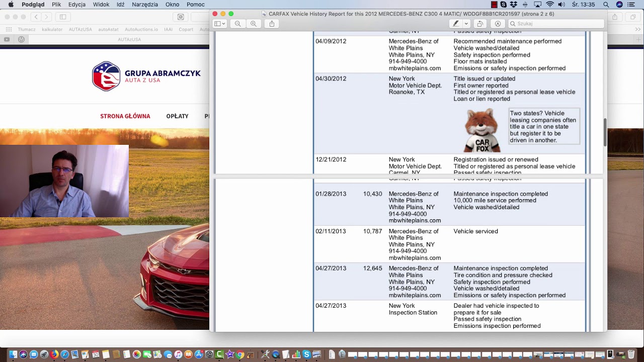Open the Apple menu
This screenshot has width=644, height=362.
pyautogui.click(x=11, y=5)
